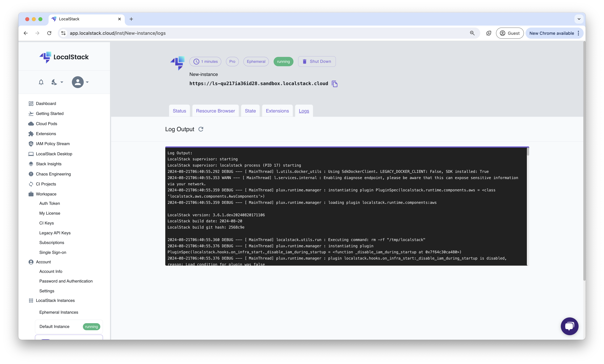Open the Extensions instance tab
Image resolution: width=604 pixels, height=364 pixels.
point(277,111)
